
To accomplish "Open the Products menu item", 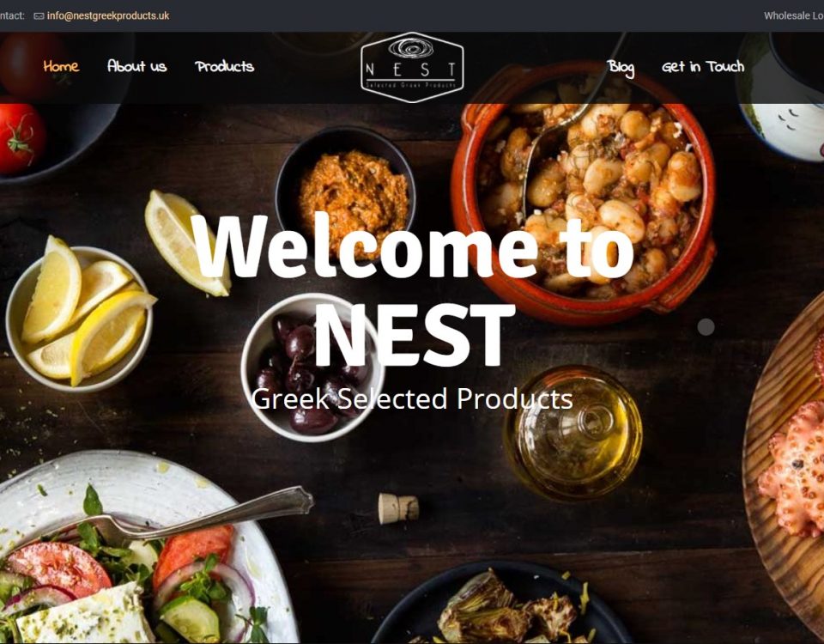I will click(x=224, y=66).
